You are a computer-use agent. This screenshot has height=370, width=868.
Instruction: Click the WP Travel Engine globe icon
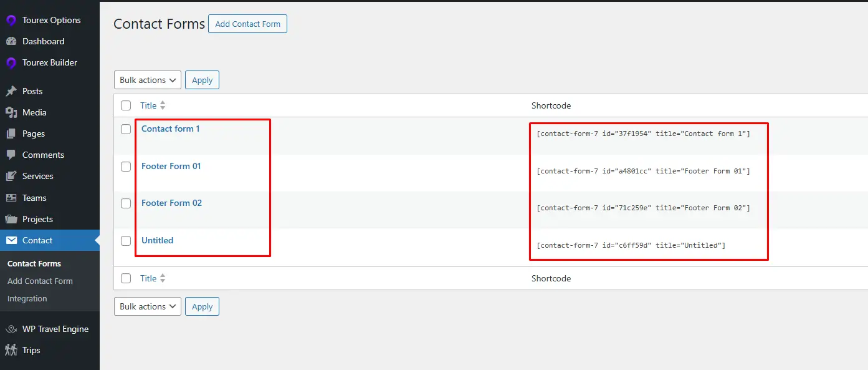[x=11, y=329]
